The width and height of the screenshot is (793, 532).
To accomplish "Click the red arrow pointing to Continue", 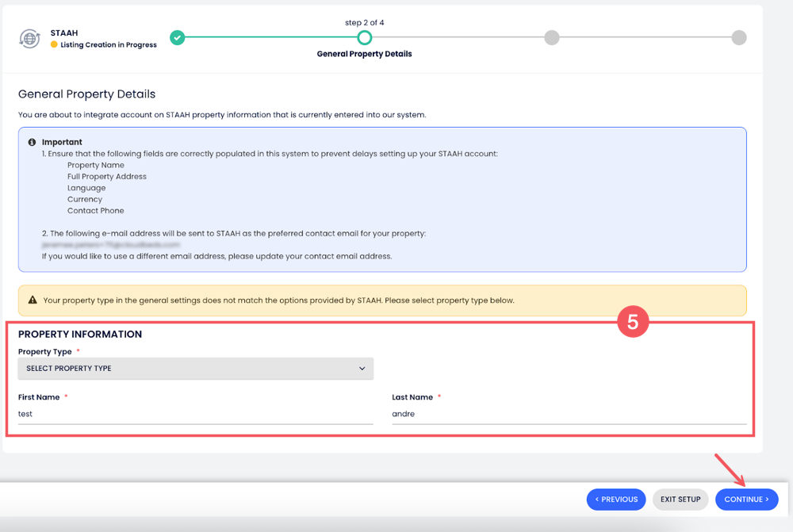I will coord(731,469).
